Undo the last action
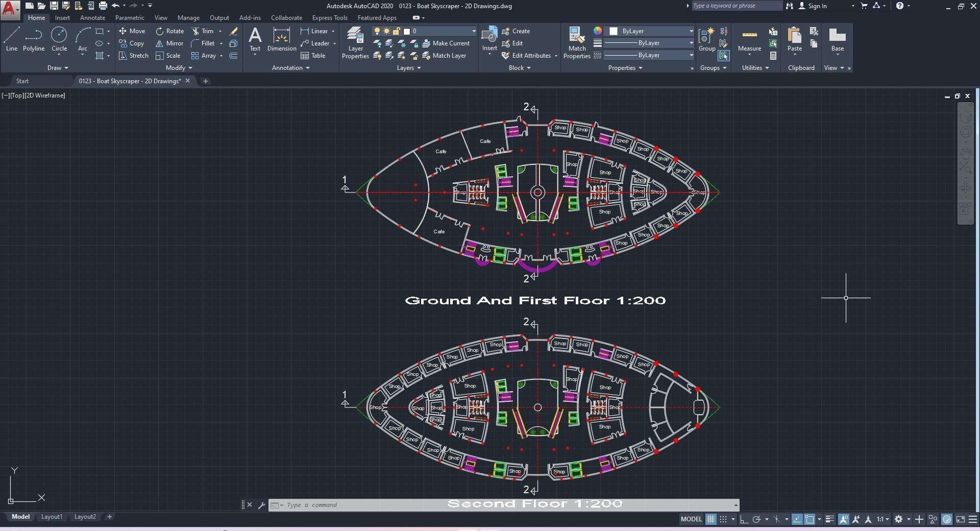 click(115, 6)
